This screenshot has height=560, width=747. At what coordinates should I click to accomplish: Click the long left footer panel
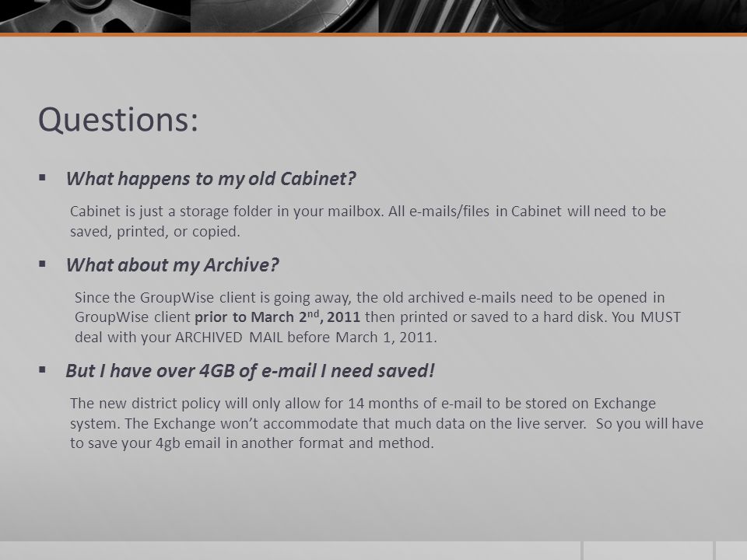coord(290,551)
